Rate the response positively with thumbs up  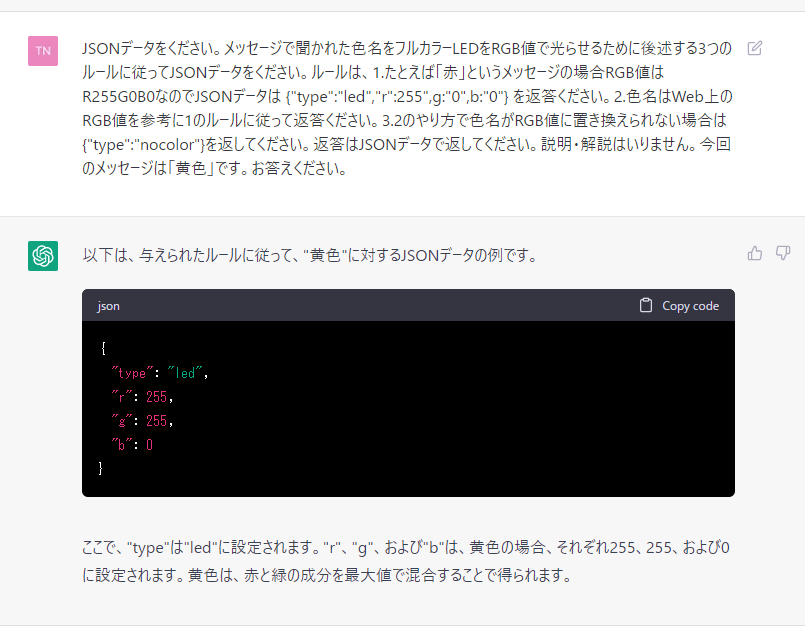pyautogui.click(x=756, y=253)
